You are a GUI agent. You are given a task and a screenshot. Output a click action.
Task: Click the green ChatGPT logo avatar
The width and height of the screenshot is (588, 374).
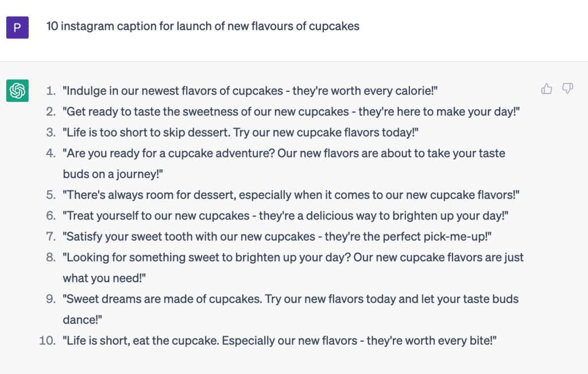point(17,91)
